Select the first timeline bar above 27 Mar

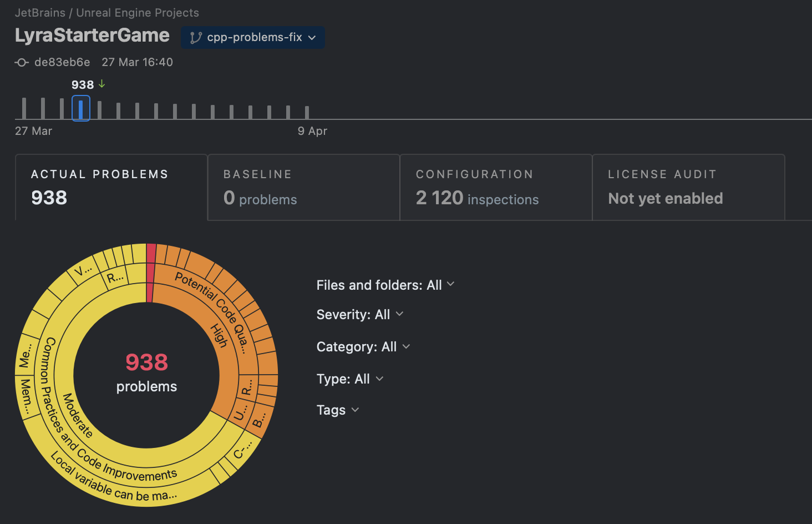tap(24, 108)
